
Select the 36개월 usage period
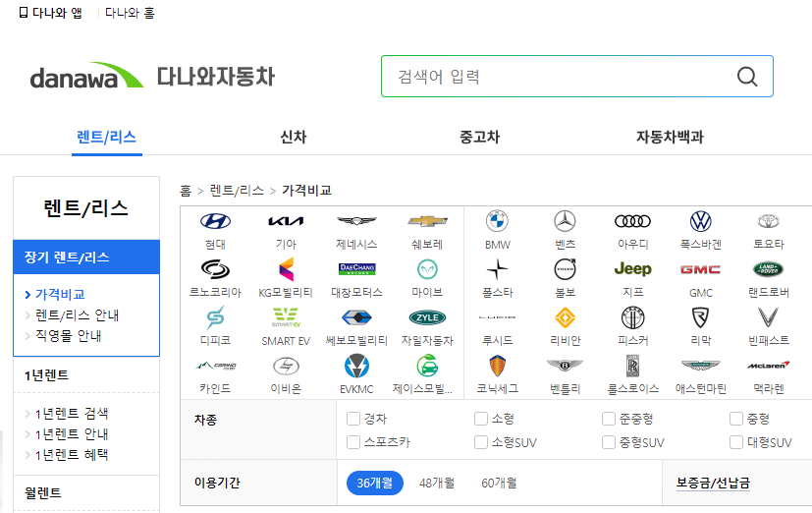tap(375, 483)
